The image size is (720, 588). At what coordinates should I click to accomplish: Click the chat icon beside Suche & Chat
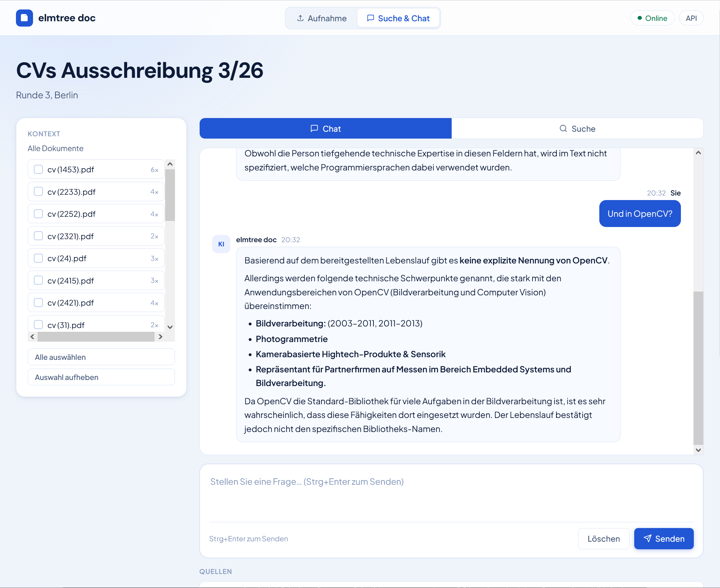370,18
